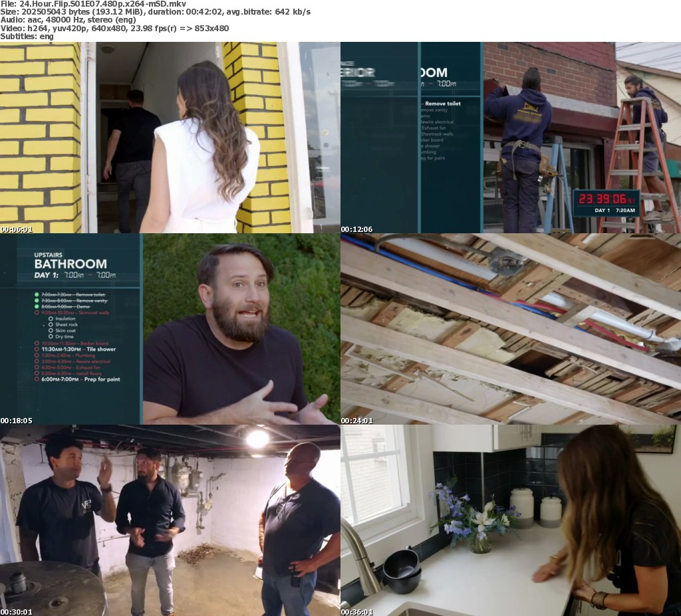Click the 00:24:01 timestamp label
The width and height of the screenshot is (681, 616).
pos(356,421)
